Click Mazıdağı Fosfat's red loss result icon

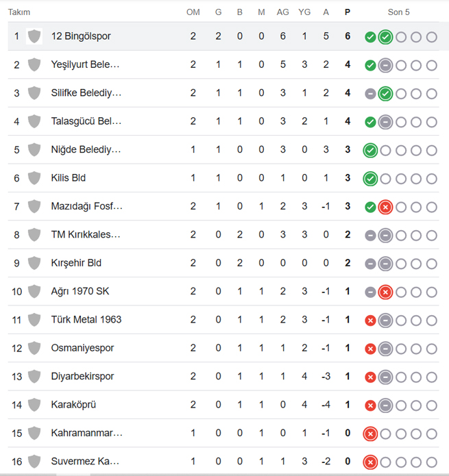385,207
